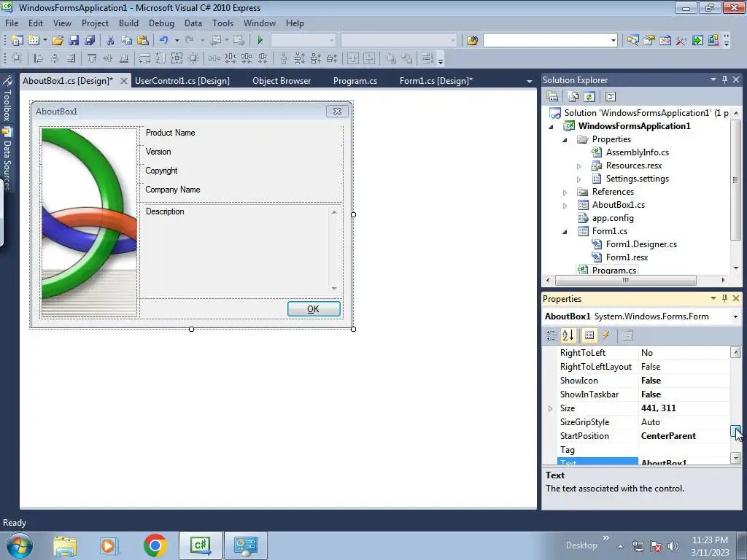Click the Copy icon in toolbar
747x560 pixels.
click(126, 41)
